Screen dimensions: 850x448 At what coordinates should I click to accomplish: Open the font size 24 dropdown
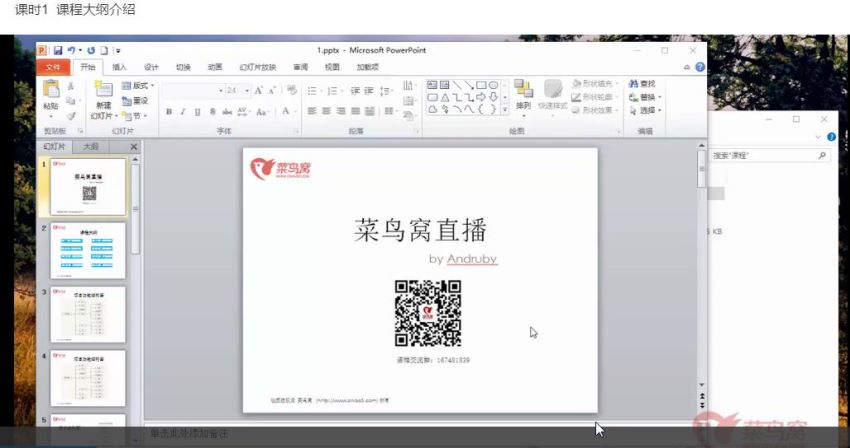247,91
